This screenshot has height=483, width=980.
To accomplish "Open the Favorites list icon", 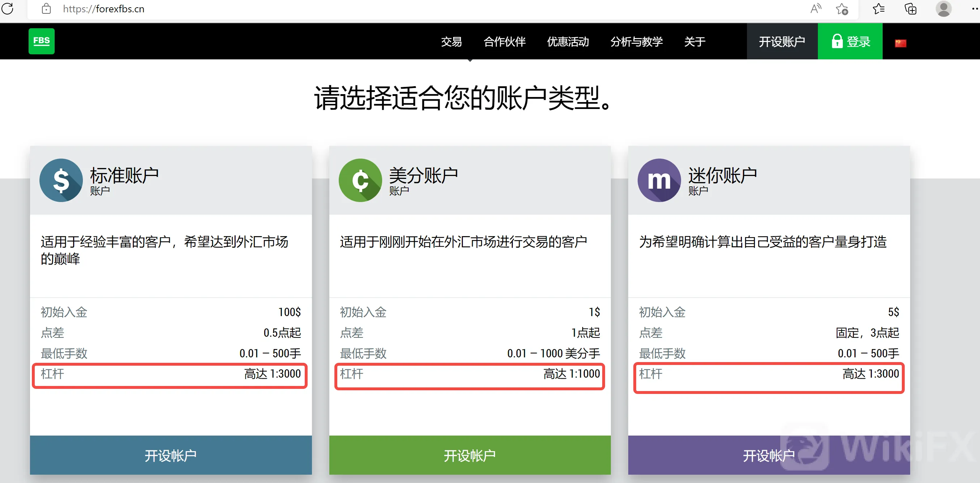I will pos(878,9).
